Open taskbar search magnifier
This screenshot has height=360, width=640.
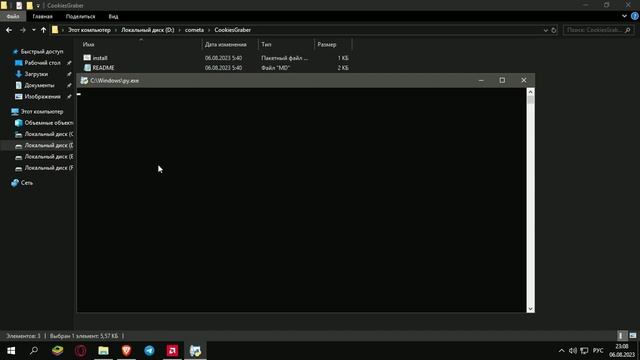[34, 351]
